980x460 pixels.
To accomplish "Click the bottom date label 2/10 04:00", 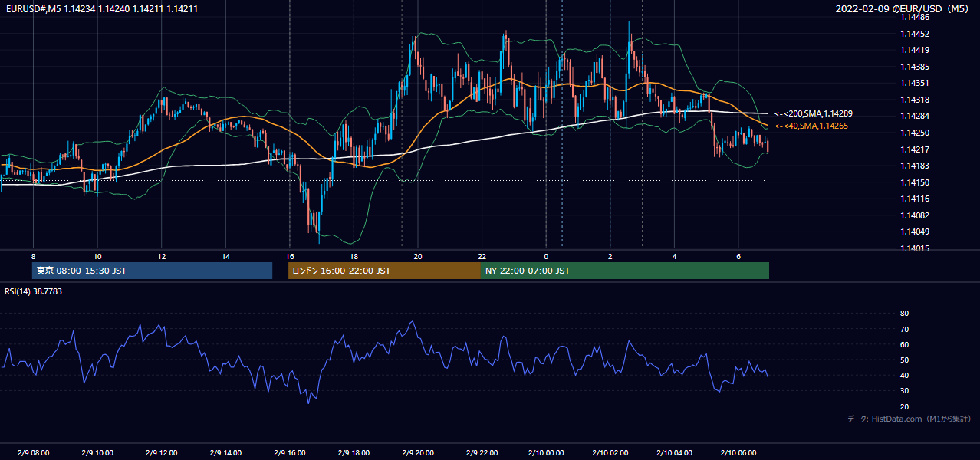I will click(674, 452).
